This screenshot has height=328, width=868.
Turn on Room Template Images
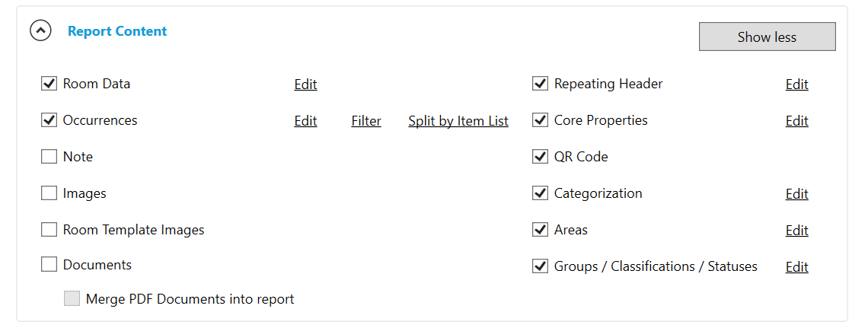point(49,230)
